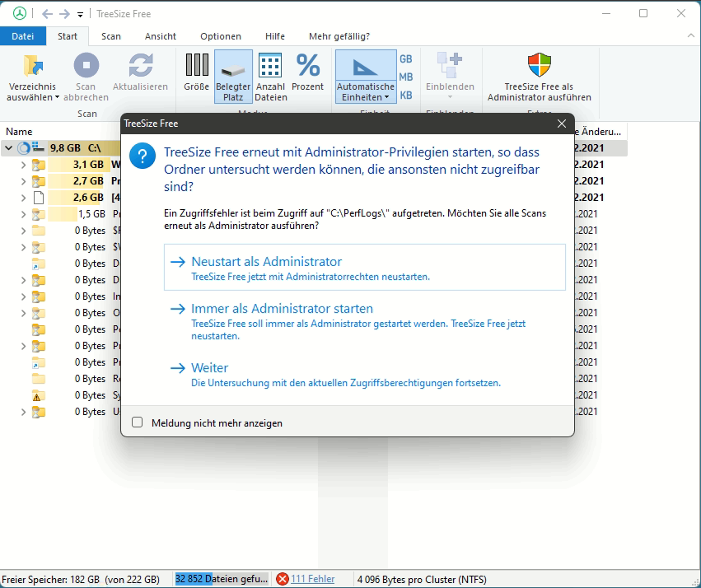Set units to KB
The image size is (701, 588).
point(406,96)
